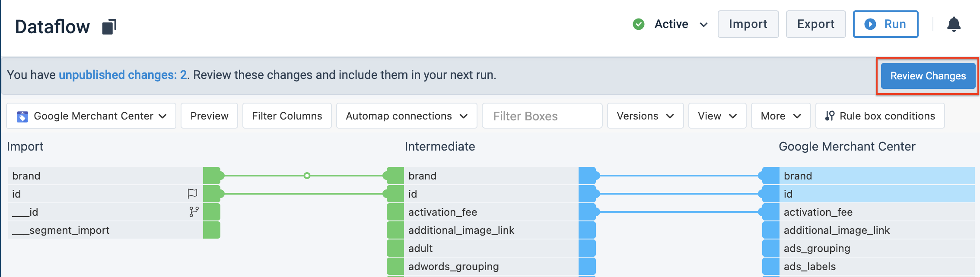Click the rule icon in Rule box conditions

coord(830,116)
